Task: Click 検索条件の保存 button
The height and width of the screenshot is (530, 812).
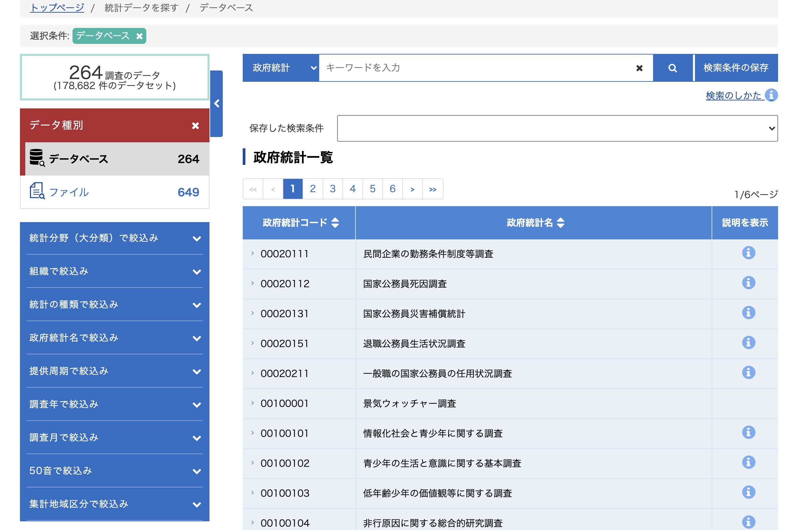Action: point(736,68)
